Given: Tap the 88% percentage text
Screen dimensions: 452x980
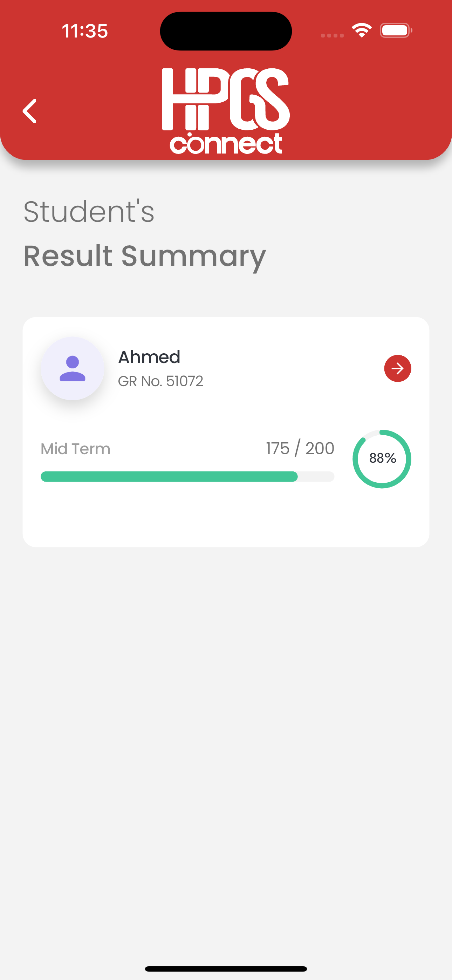Looking at the screenshot, I should (382, 458).
